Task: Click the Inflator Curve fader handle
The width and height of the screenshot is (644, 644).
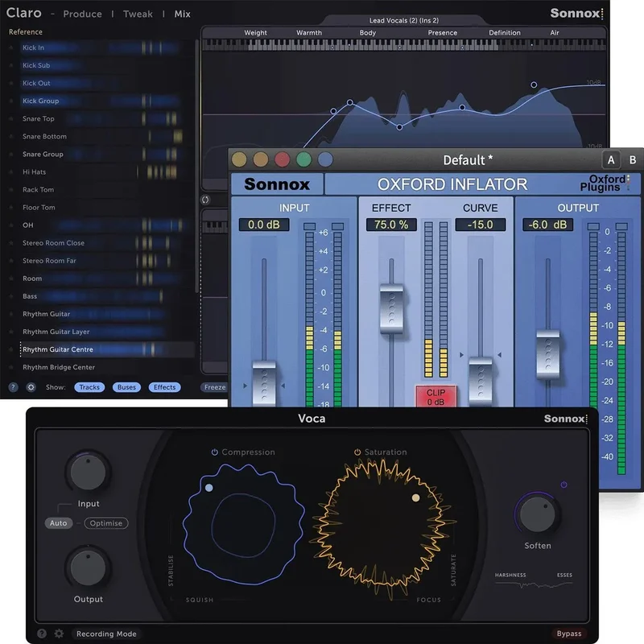Action: [480, 382]
